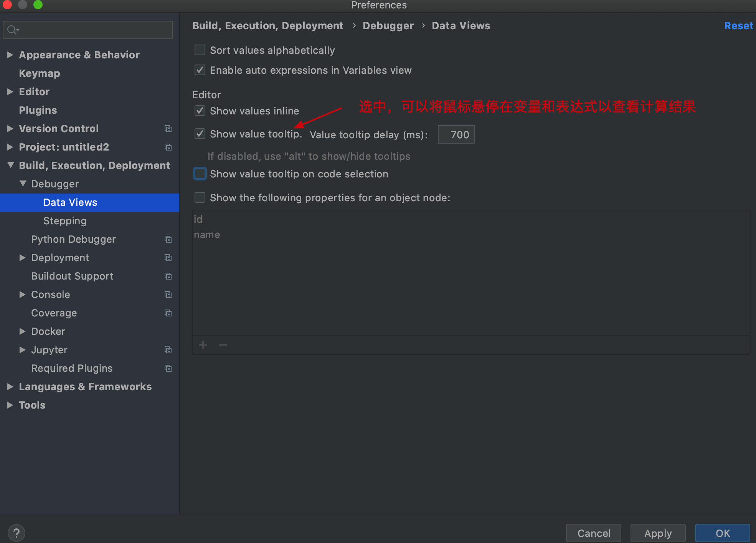Screen dimensions: 756x543
Task: Uncheck Show values inline
Action: point(200,111)
